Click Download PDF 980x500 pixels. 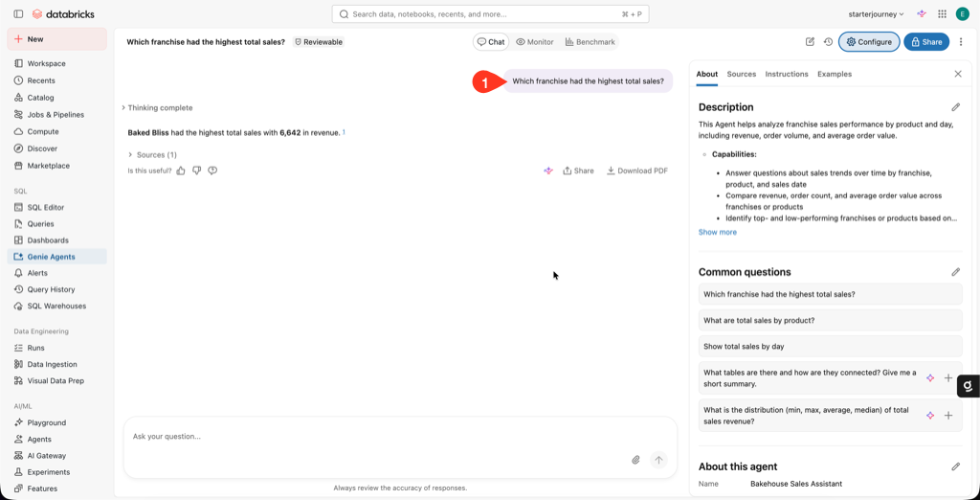(x=636, y=170)
